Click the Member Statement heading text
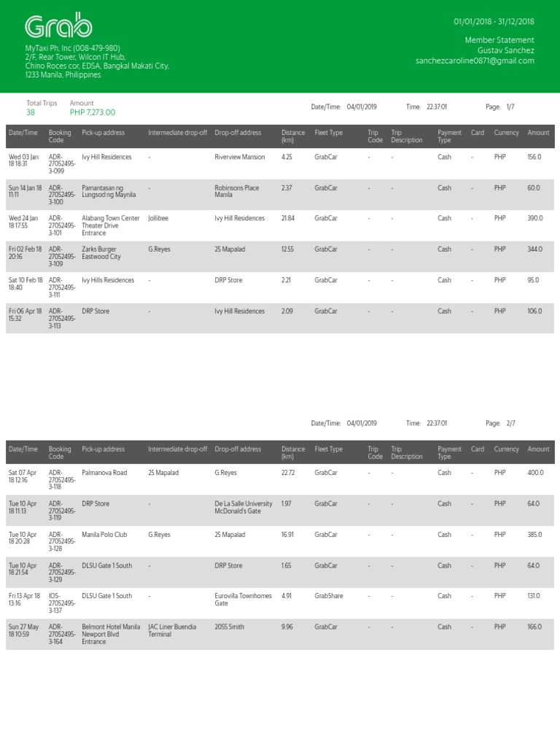560x747 pixels. tap(499, 40)
